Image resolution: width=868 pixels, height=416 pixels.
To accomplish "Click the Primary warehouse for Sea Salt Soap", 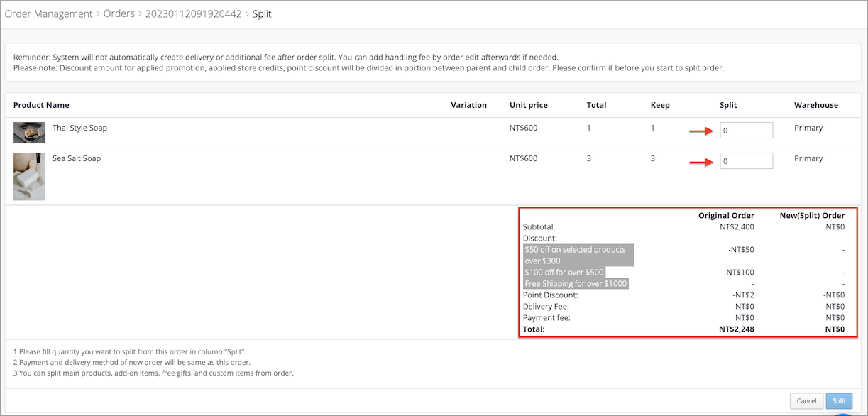I will (808, 158).
